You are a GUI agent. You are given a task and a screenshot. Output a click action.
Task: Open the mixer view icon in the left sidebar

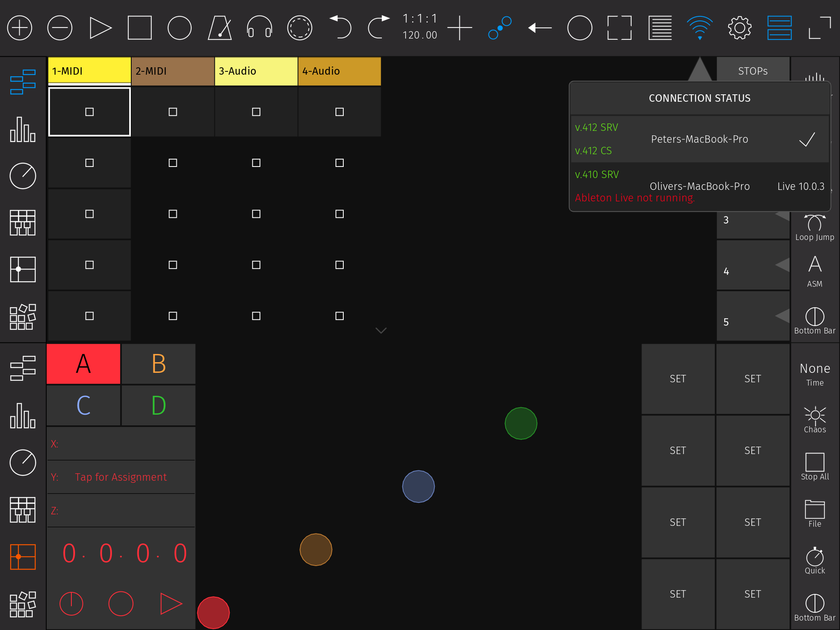point(22,130)
